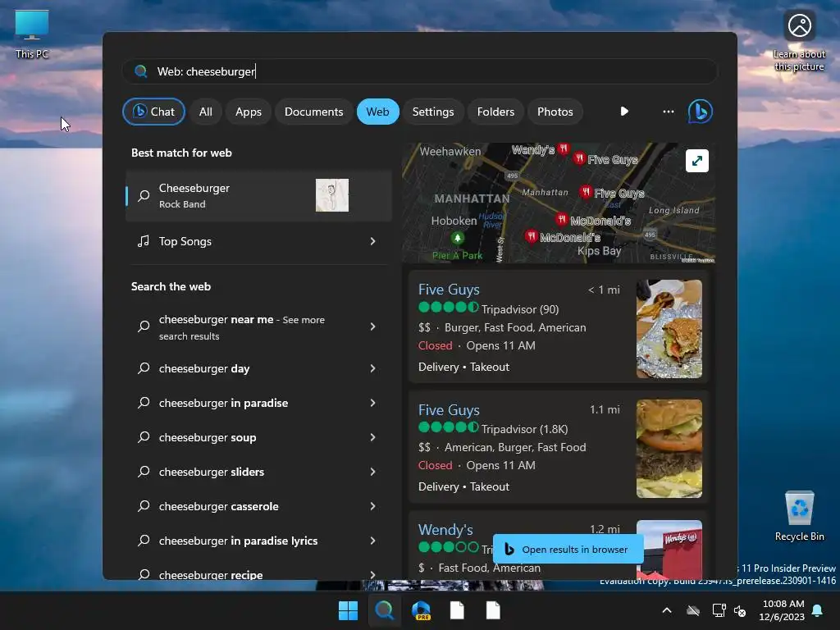
Task: Open the This PC desktop icon
Action: pos(32,34)
